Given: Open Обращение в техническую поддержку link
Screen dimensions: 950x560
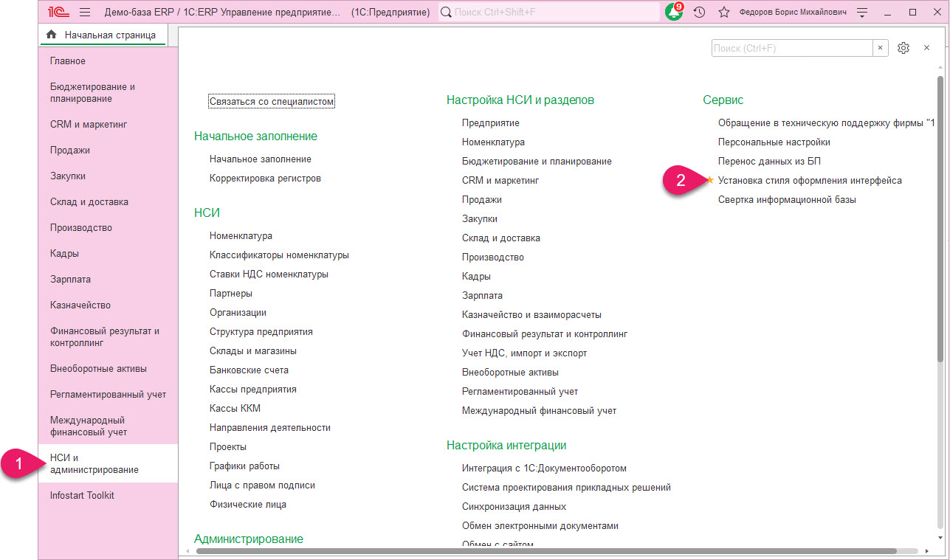Looking at the screenshot, I should point(826,123).
